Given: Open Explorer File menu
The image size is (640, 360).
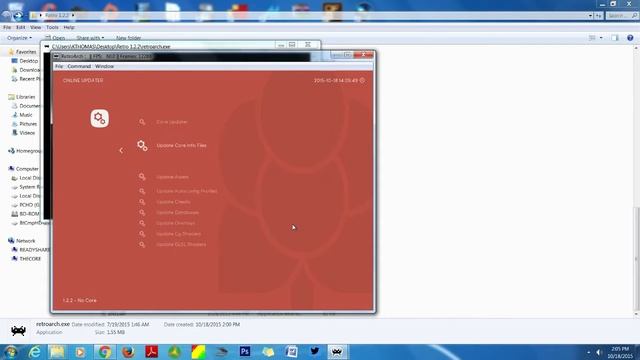Looking at the screenshot, I should [7, 27].
